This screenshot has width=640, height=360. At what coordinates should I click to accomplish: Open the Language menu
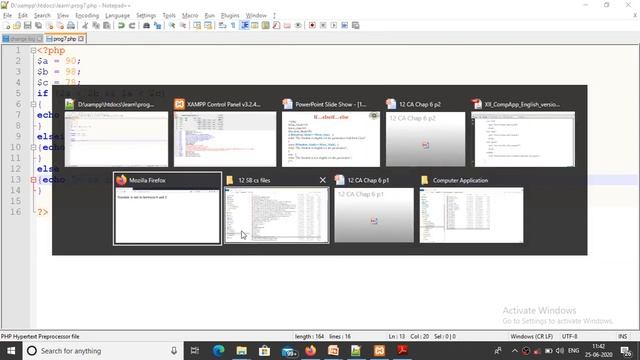pos(117,15)
